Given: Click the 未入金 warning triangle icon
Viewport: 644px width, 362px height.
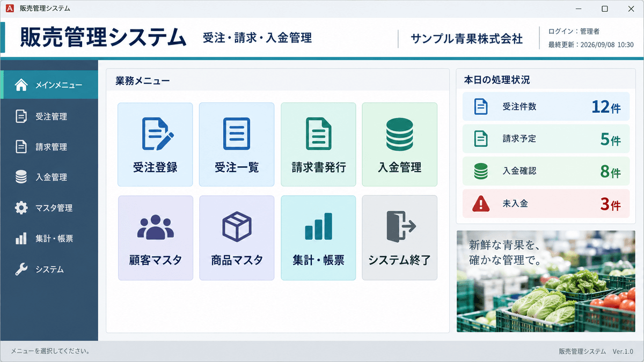Looking at the screenshot, I should (481, 204).
